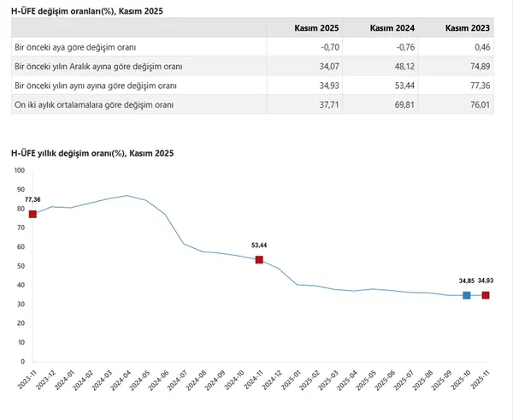Image resolution: width=513 pixels, height=420 pixels.
Task: Select the 100 y-axis label
Action: 19,169
